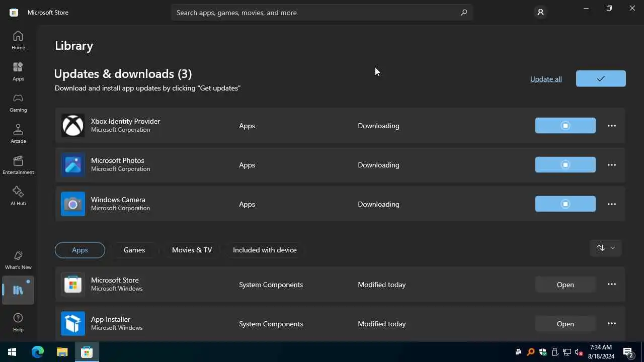Click the user profile icon
The width and height of the screenshot is (644, 362).
click(x=540, y=12)
